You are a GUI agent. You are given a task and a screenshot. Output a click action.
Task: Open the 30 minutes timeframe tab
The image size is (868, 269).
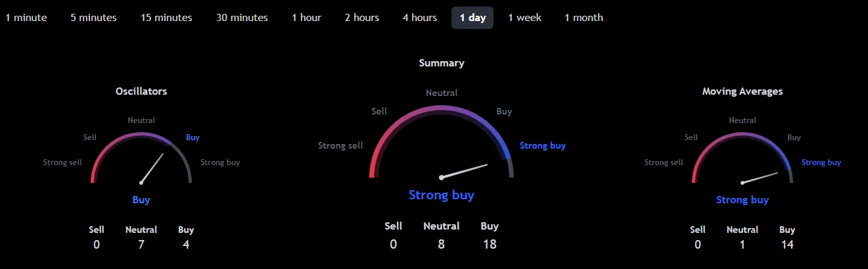(242, 18)
